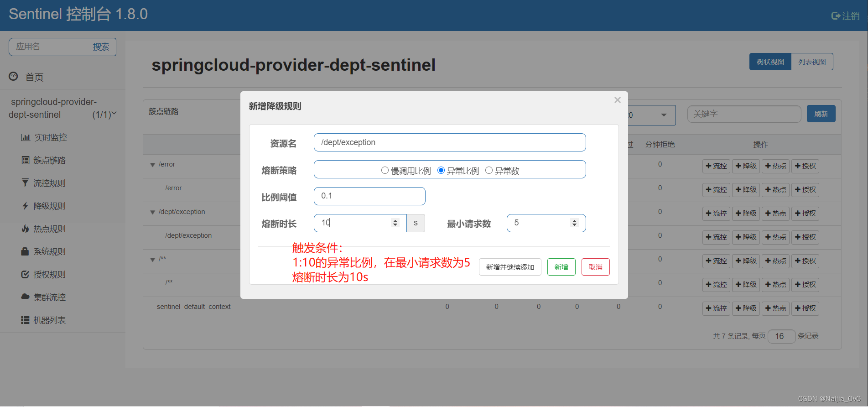Open 降级规则 degrade rules
Viewport: 868px width, 407px height.
click(44, 206)
